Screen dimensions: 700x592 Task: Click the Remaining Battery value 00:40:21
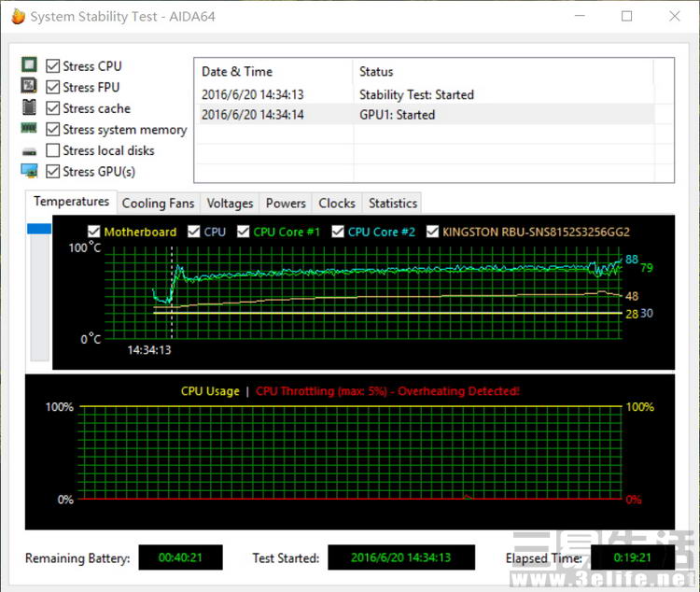pos(180,557)
